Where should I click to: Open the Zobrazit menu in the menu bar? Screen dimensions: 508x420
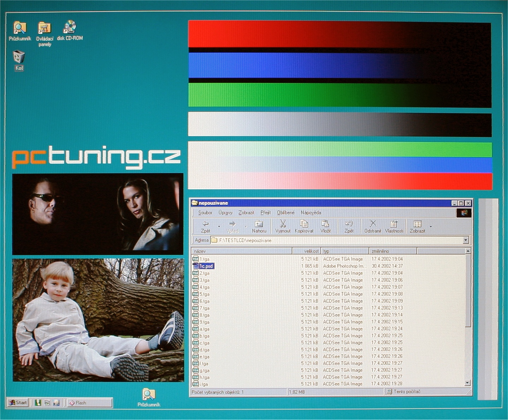246,213
